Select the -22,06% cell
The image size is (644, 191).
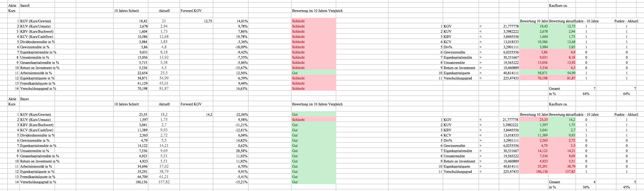tap(241, 114)
